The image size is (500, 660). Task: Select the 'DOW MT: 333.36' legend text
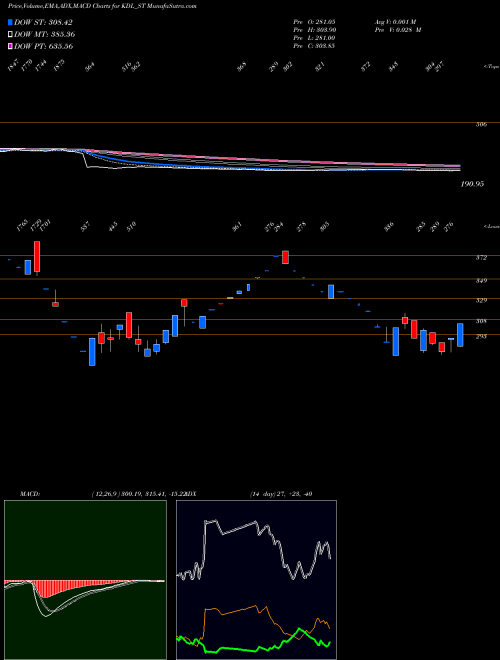tap(45, 34)
